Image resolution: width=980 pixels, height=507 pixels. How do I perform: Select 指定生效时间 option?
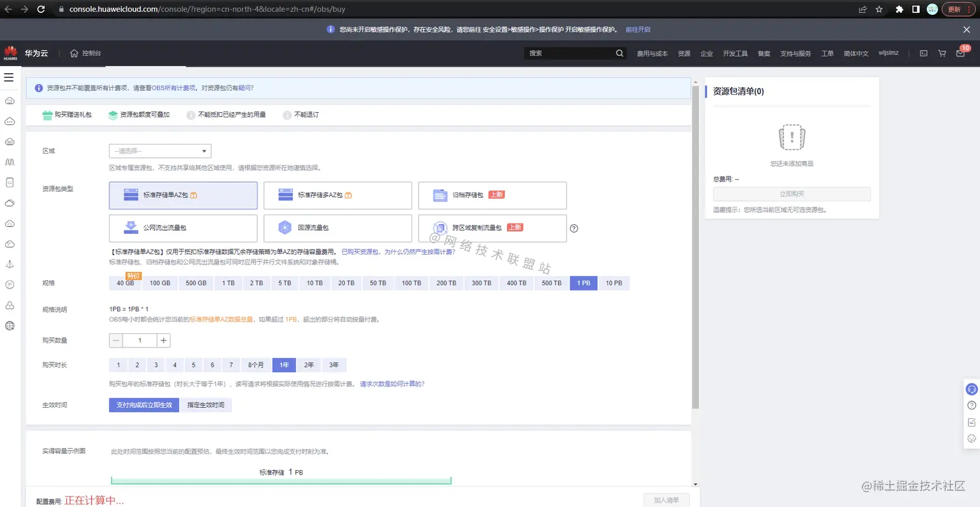[x=205, y=405]
